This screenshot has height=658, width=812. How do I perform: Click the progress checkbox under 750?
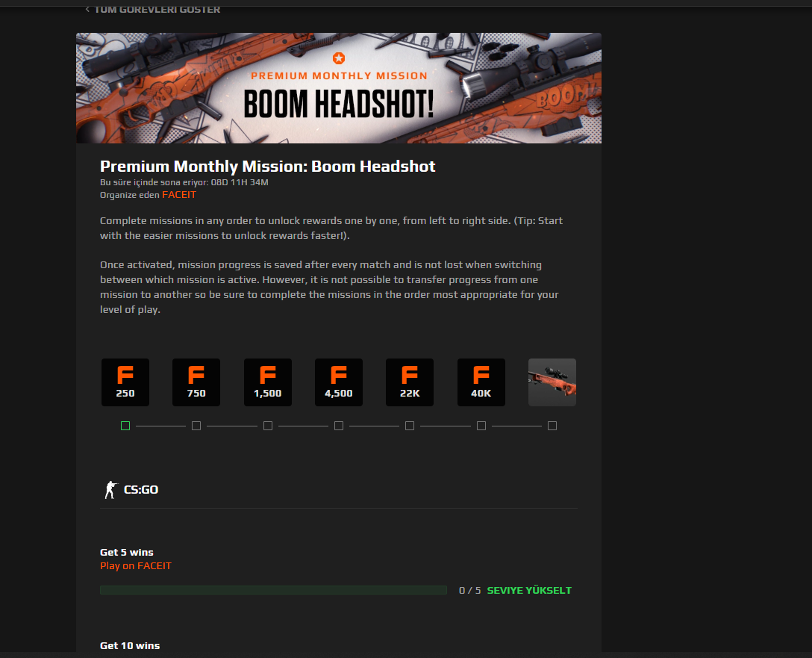point(196,426)
